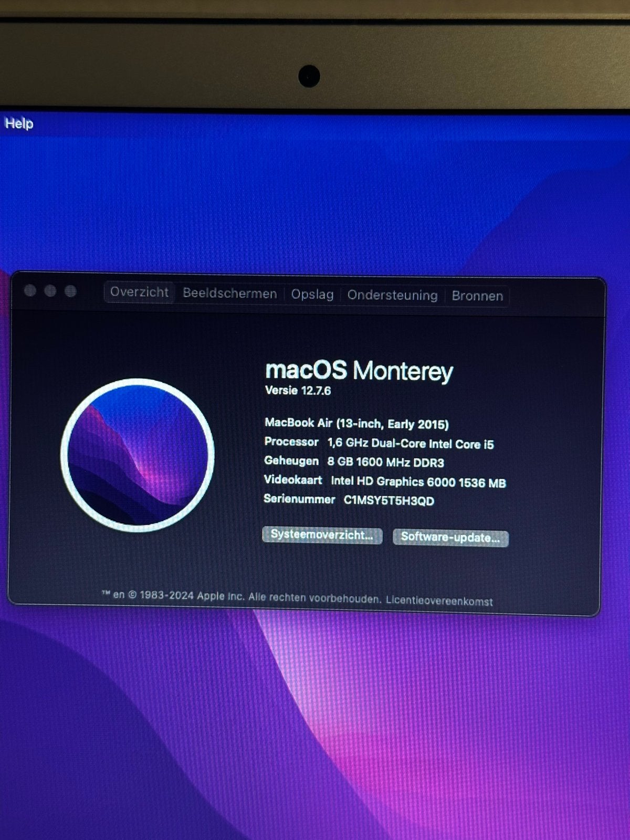Screen dimensions: 630x840
Task: Click the Versie 12.7.6 text
Action: pos(298,391)
